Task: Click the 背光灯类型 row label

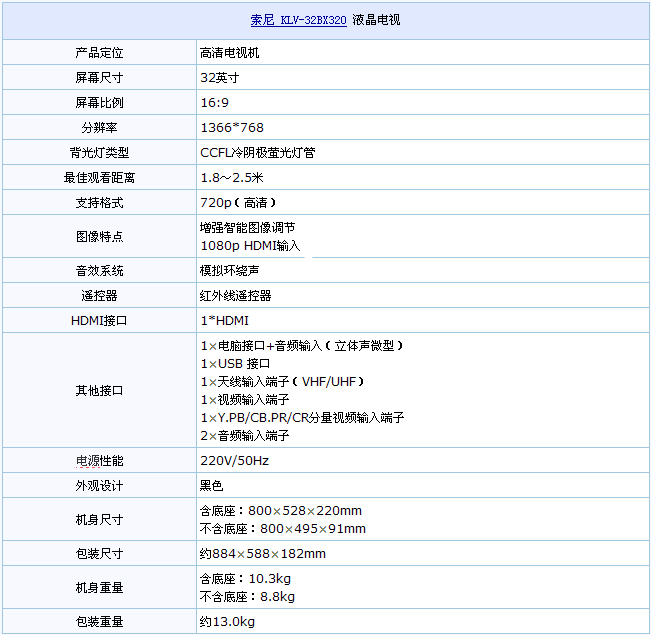Action: [99, 152]
